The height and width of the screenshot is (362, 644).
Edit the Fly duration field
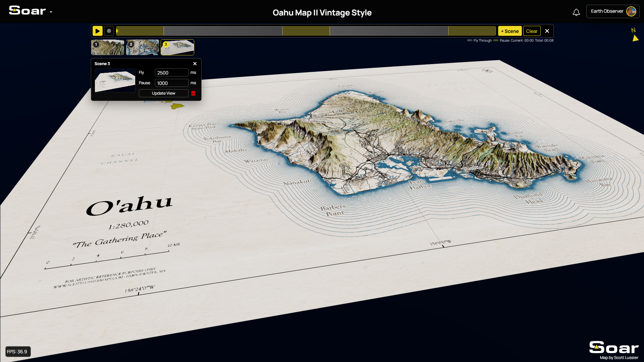tap(171, 72)
